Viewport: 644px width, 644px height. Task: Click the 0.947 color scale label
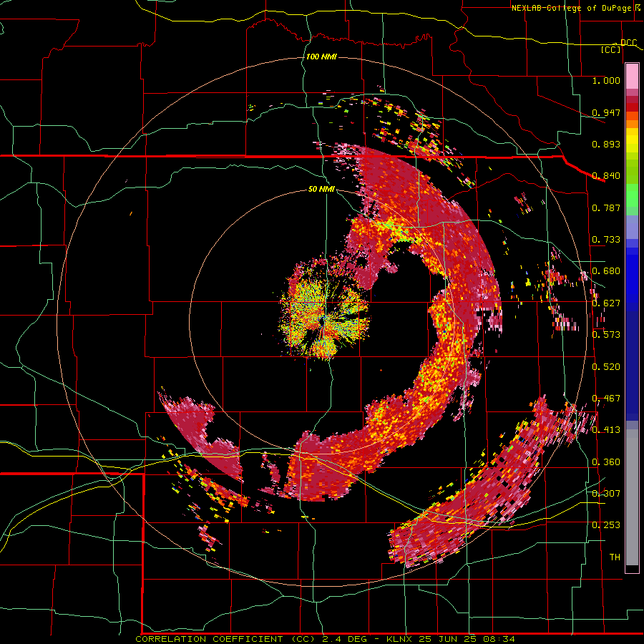tap(606, 112)
